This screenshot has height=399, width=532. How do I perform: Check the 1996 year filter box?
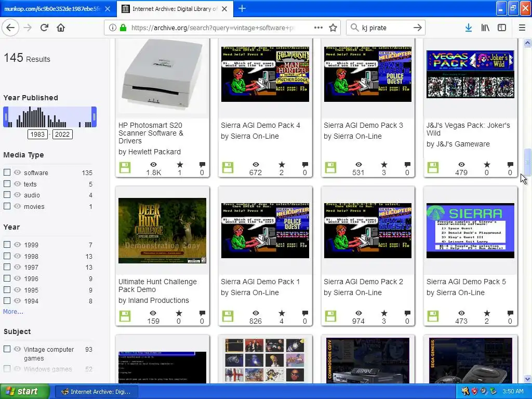(x=7, y=278)
